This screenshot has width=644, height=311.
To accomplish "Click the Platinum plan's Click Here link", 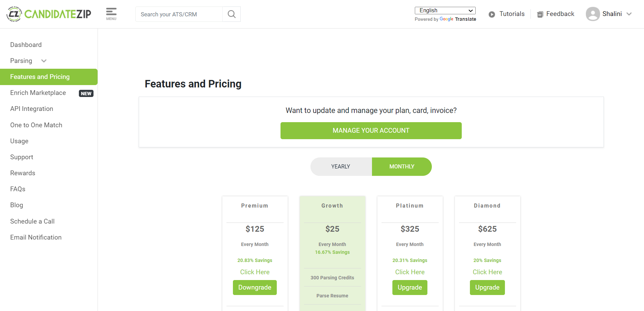I will click(410, 272).
